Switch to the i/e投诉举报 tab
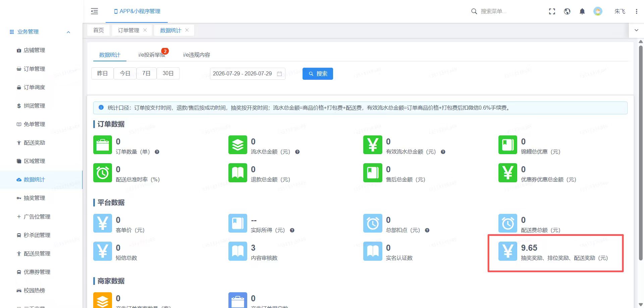This screenshot has height=308, width=644. (152, 55)
